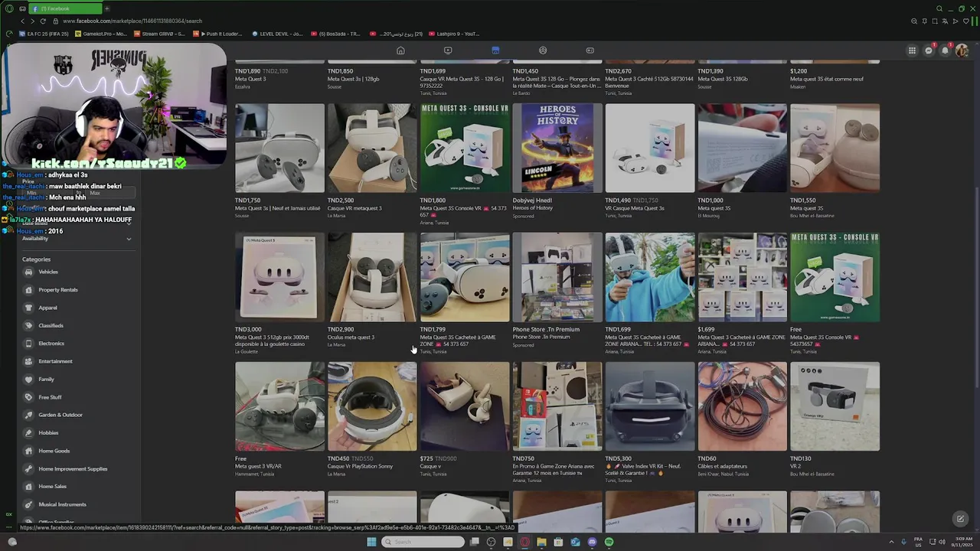Viewport: 980px width, 551px height.
Task: Go back with the browser back arrow
Action: (22, 21)
